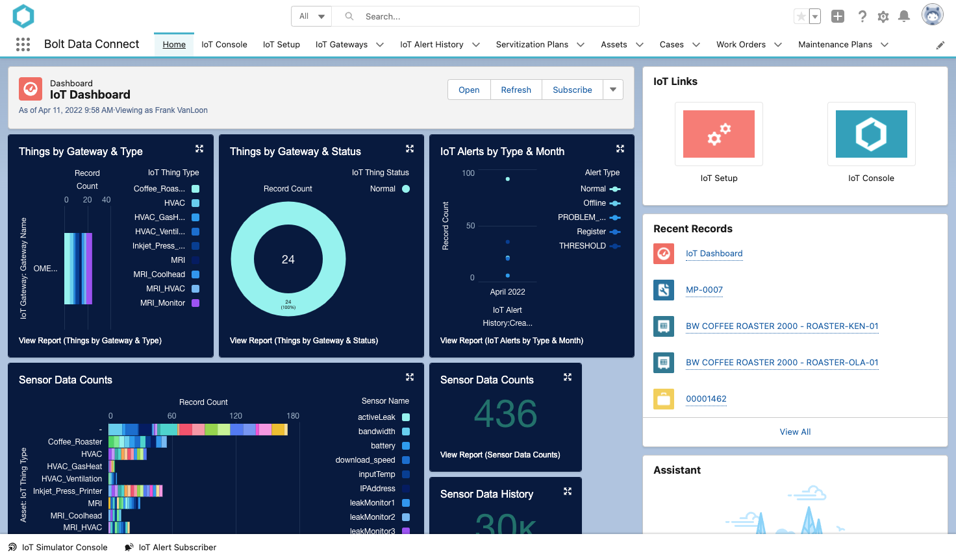Click the pencil icon to edit navigation
956x560 pixels.
pos(940,45)
